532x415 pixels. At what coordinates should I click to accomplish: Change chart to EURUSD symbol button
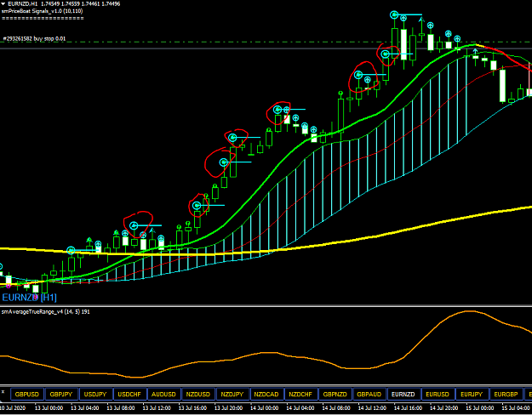(x=438, y=395)
